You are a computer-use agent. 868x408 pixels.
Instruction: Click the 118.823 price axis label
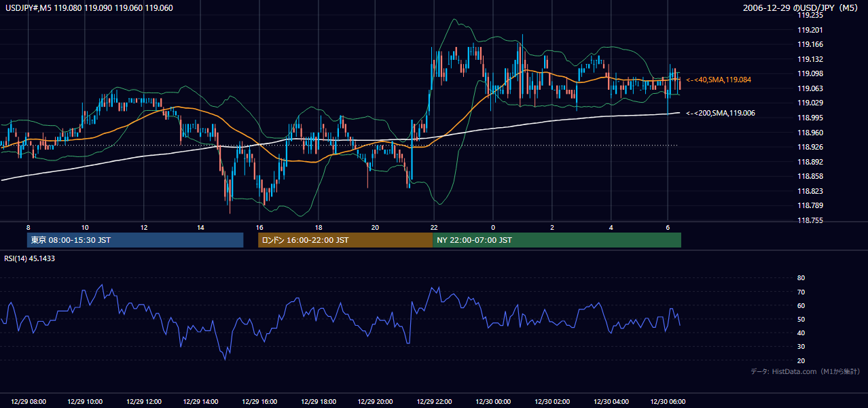pyautogui.click(x=810, y=191)
